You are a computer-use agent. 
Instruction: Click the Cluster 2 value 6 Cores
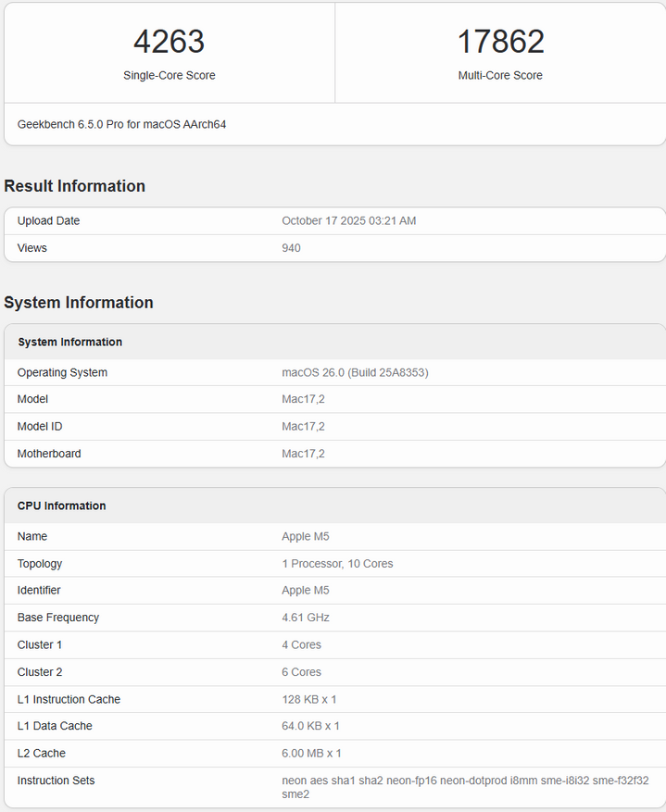coord(302,672)
